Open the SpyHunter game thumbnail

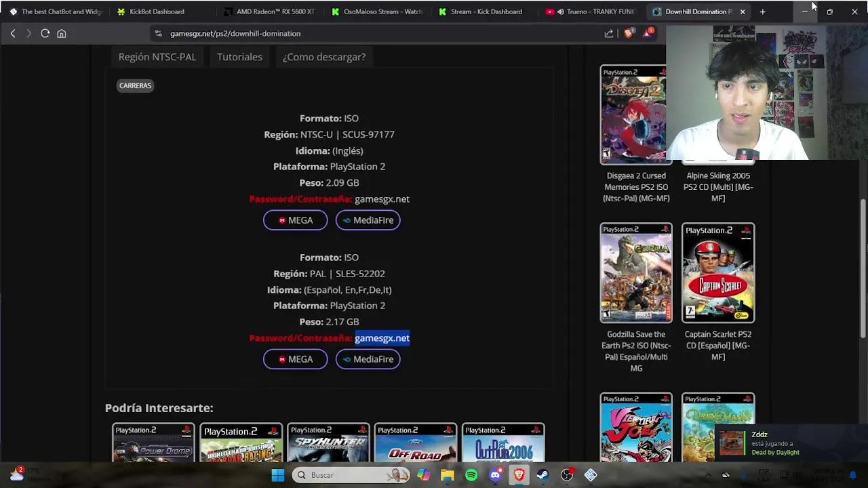pyautogui.click(x=328, y=443)
